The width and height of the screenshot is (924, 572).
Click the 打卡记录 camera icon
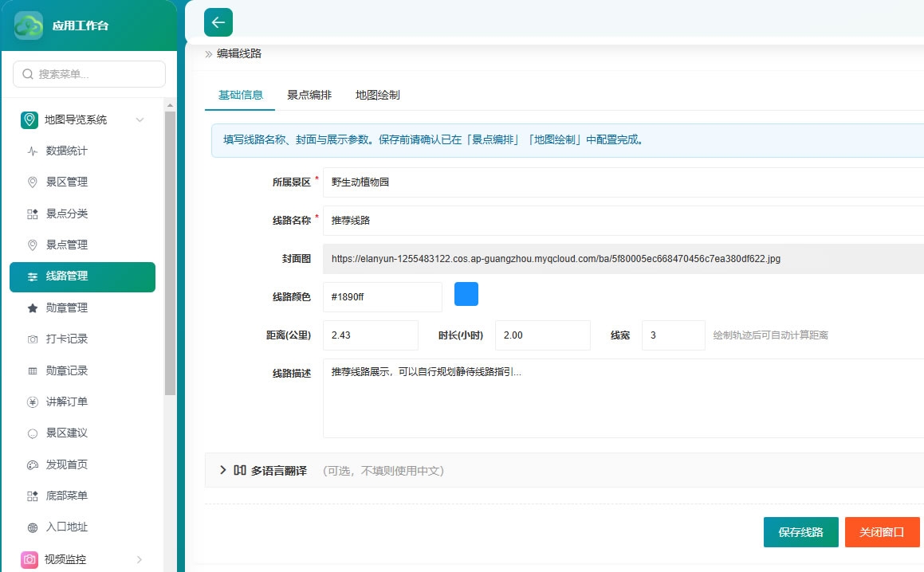(x=33, y=339)
